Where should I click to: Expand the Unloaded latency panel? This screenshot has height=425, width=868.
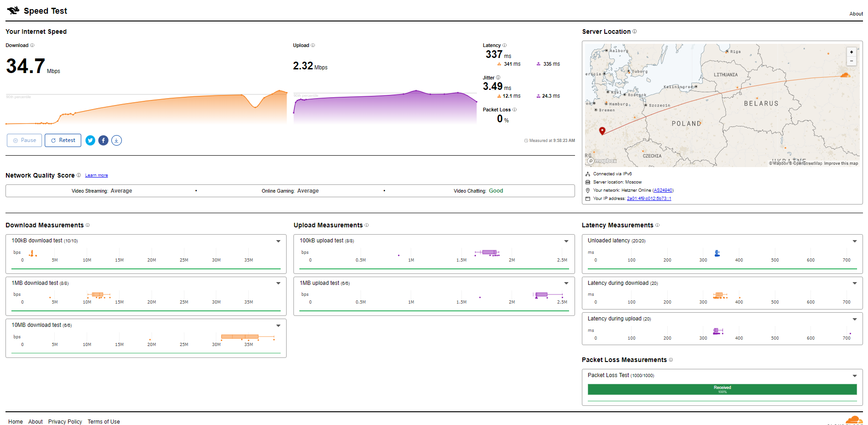(x=855, y=241)
